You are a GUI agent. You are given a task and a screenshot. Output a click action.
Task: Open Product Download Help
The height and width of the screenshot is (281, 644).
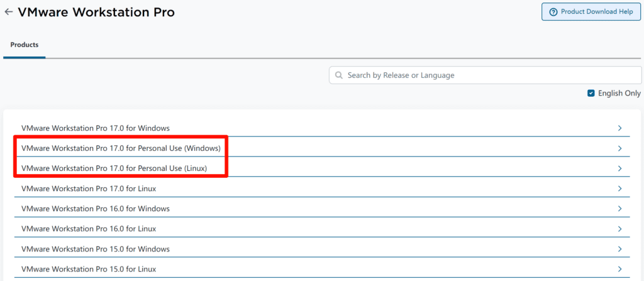pos(591,12)
